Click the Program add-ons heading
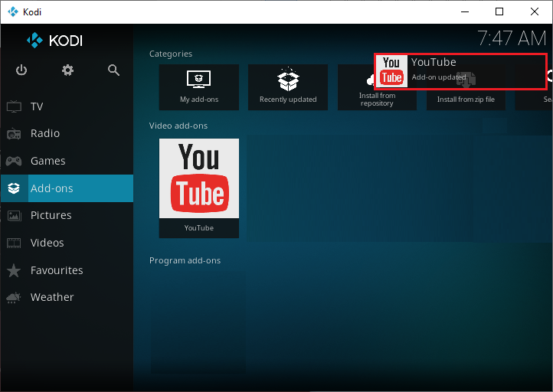 (x=185, y=260)
